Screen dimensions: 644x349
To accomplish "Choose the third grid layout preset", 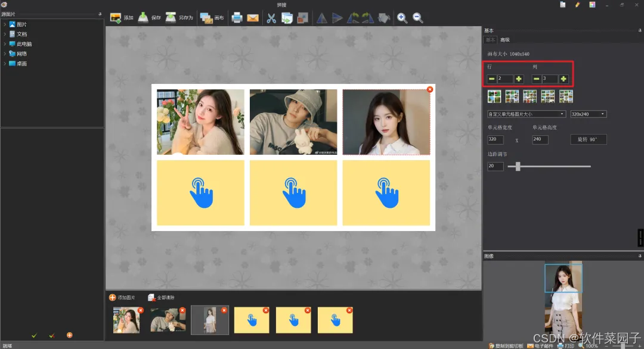I will (530, 96).
